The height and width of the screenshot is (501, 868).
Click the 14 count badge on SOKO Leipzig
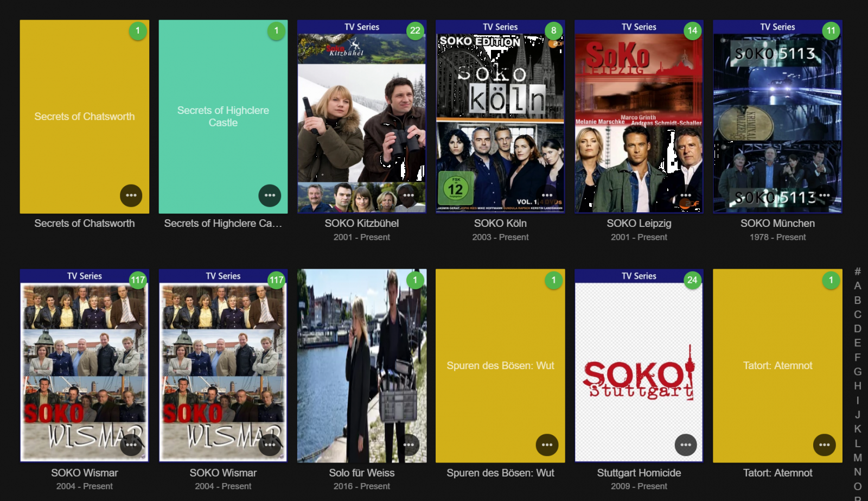pos(692,30)
